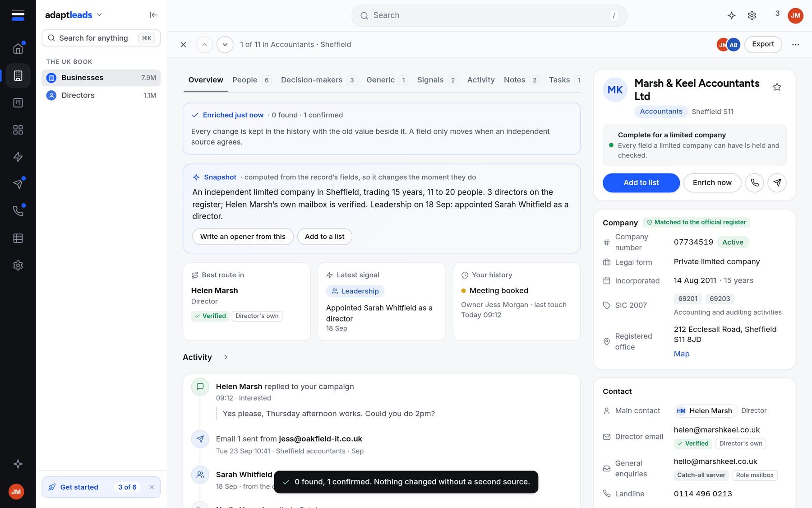Select Businesses in The UK Book

[101, 78]
